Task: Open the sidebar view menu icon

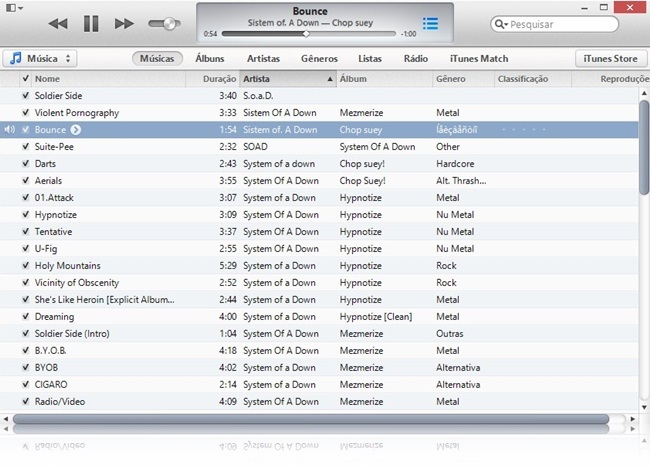Action: tap(15, 8)
